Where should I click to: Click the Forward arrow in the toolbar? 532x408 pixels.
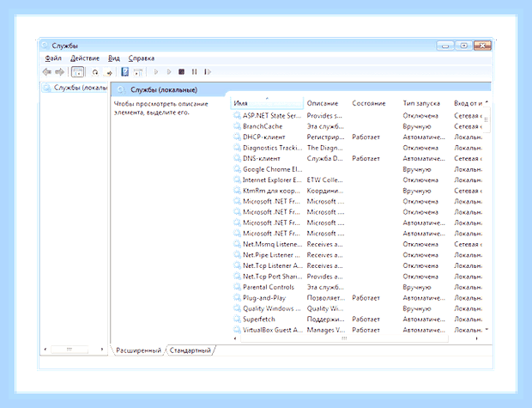pos(60,71)
